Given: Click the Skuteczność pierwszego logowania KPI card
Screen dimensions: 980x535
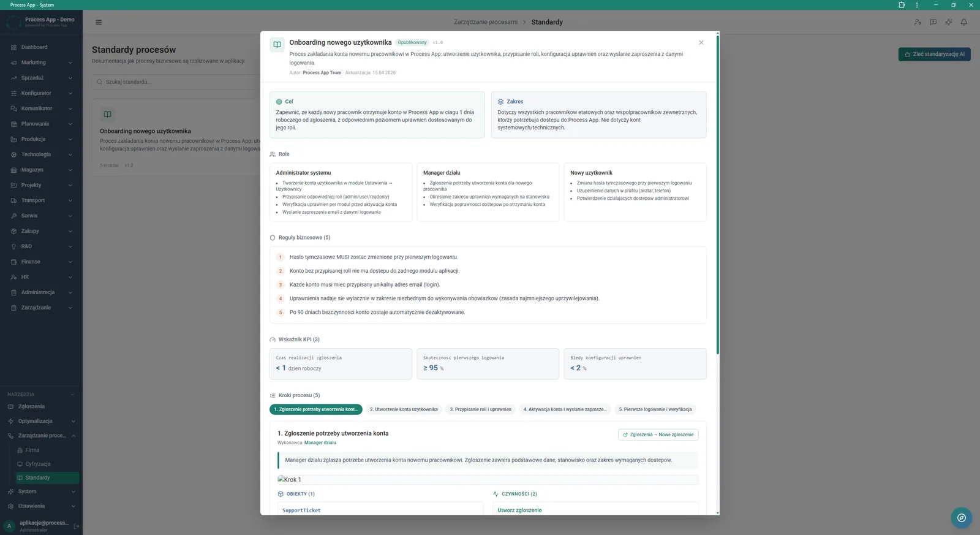Looking at the screenshot, I should pos(488,364).
